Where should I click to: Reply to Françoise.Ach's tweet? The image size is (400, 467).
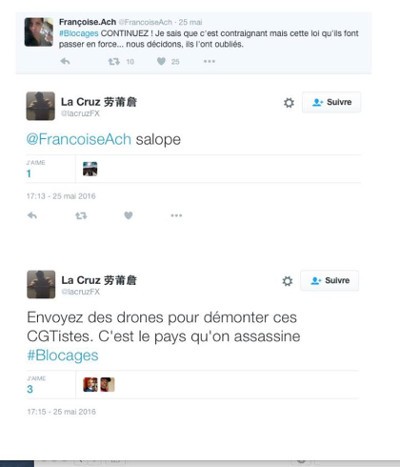65,61
